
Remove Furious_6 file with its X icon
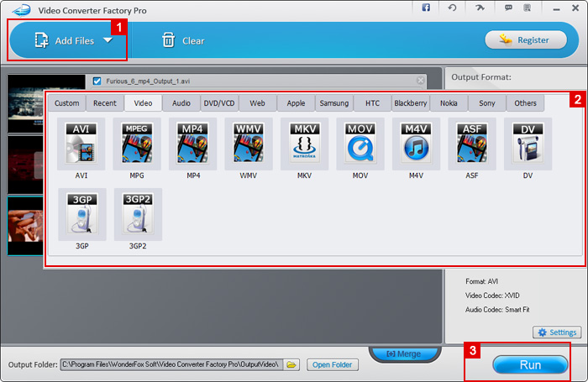420,81
